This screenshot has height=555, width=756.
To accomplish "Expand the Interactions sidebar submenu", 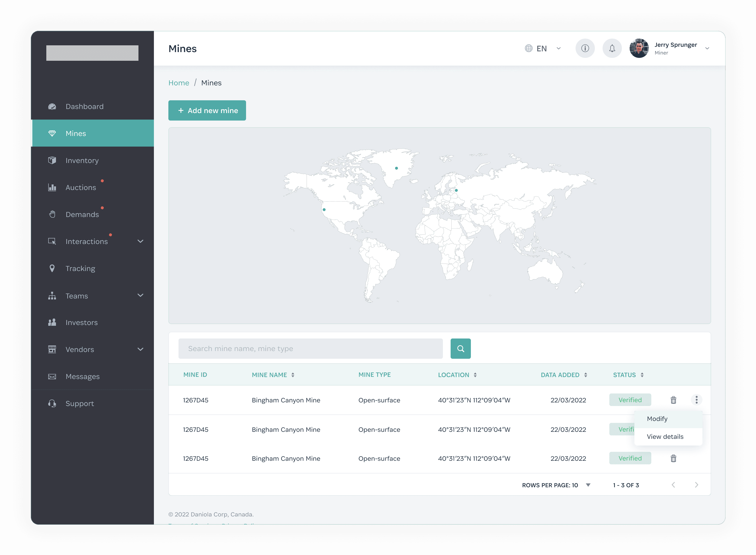I will click(x=140, y=241).
